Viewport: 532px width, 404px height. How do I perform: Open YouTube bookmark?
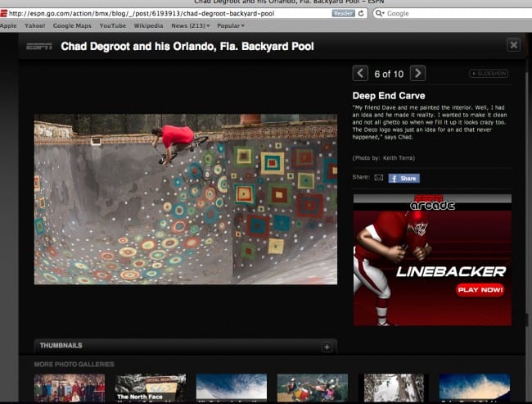(x=113, y=25)
